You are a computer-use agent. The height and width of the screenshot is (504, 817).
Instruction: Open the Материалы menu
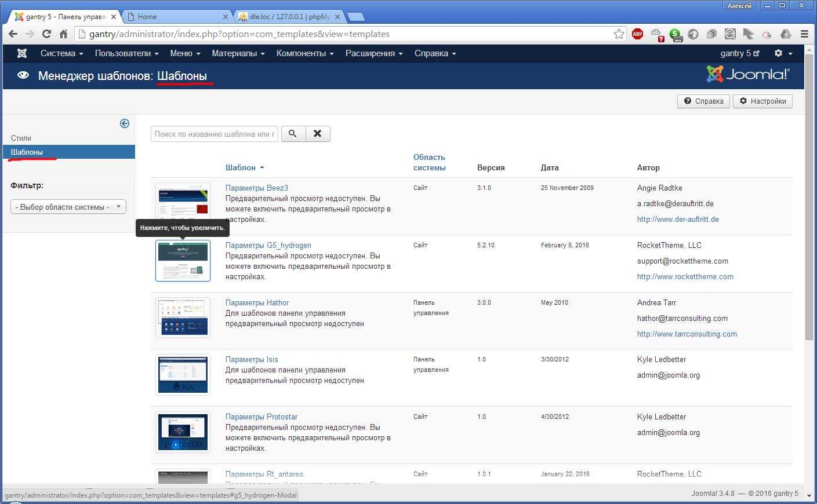coord(238,53)
